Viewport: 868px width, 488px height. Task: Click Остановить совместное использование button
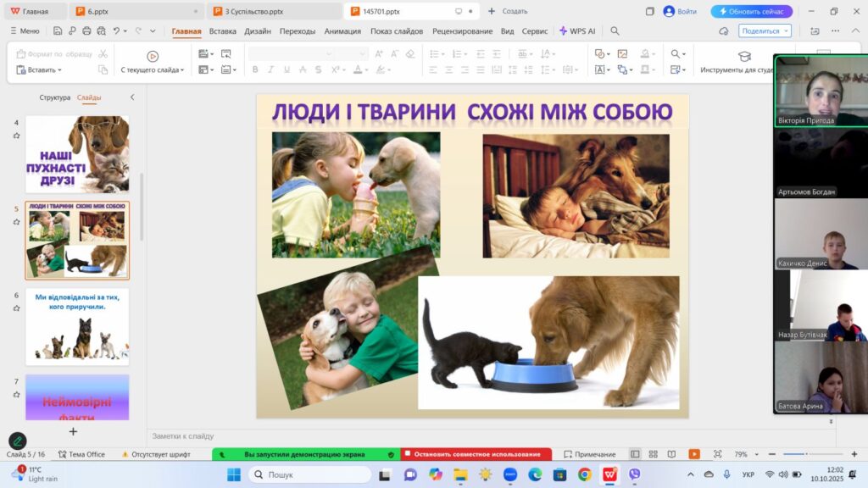[476, 454]
